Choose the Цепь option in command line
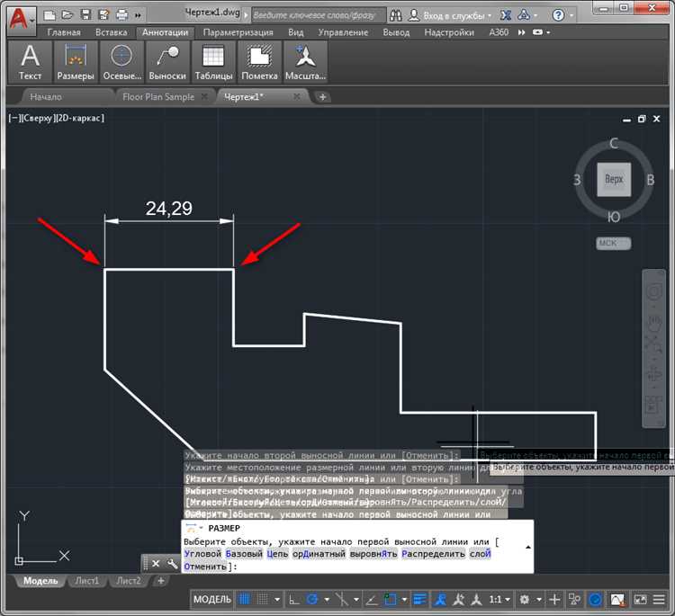The image size is (675, 616). point(277,554)
